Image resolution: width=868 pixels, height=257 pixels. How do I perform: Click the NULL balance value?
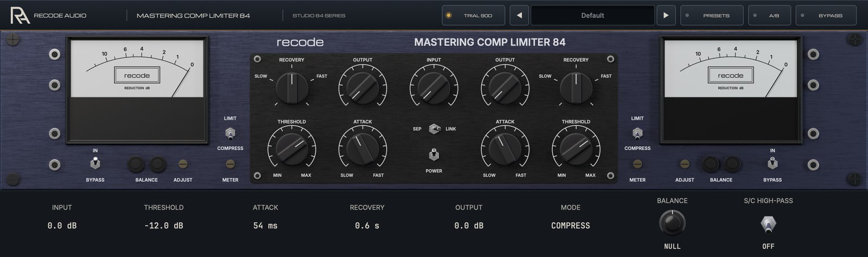672,246
